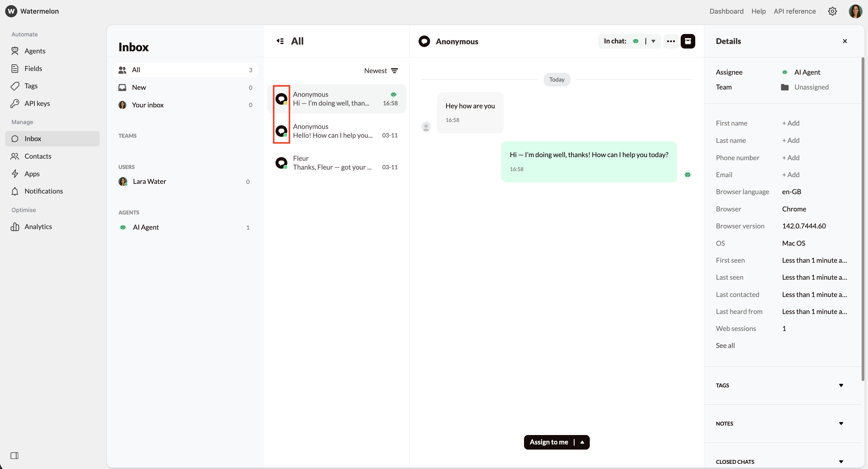Click + Add next to Email
Viewport: 868px width, 469px height.
click(x=790, y=175)
